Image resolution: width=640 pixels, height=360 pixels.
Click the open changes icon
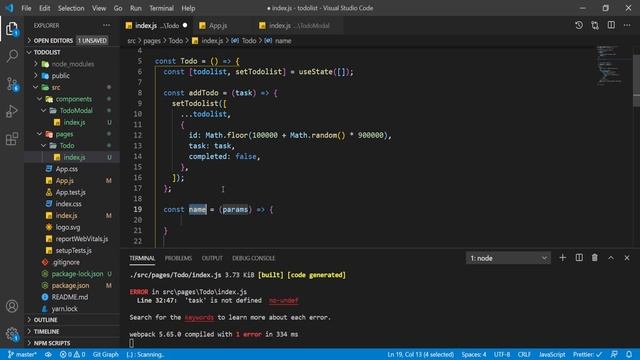[x=595, y=25]
